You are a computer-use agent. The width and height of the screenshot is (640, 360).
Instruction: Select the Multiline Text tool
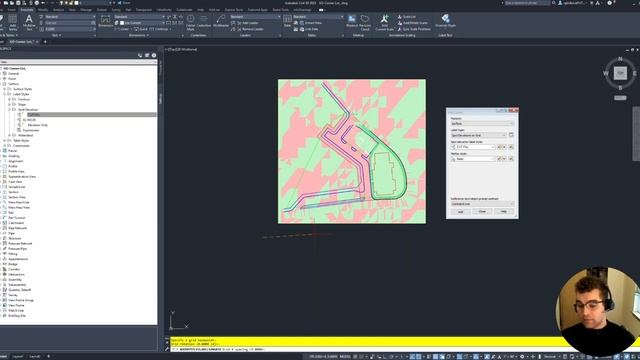coord(29,22)
